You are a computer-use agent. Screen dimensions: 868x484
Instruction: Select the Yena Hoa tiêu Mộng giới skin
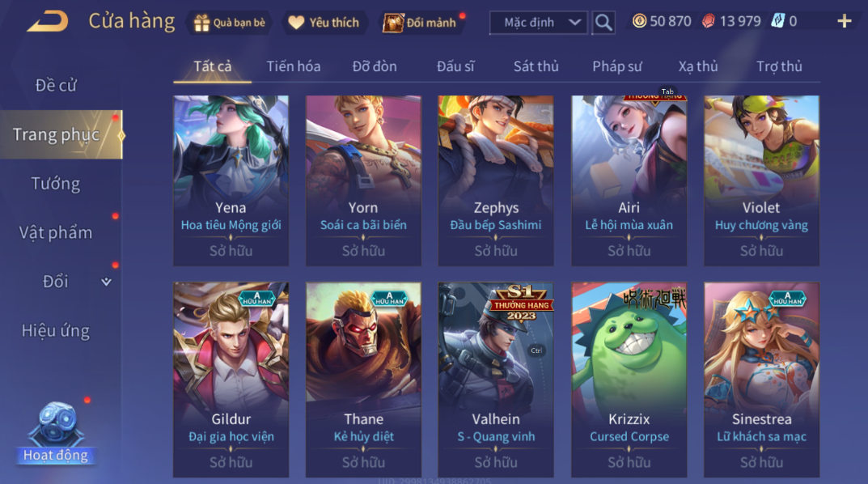click(231, 180)
